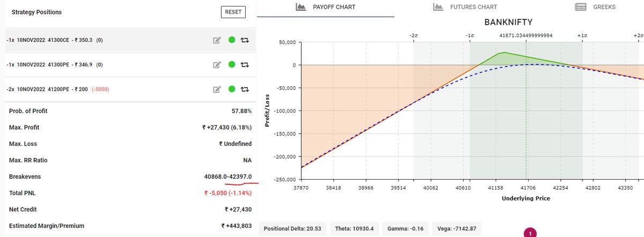Edit the 41200PE position
644x237 pixels.
(217, 89)
